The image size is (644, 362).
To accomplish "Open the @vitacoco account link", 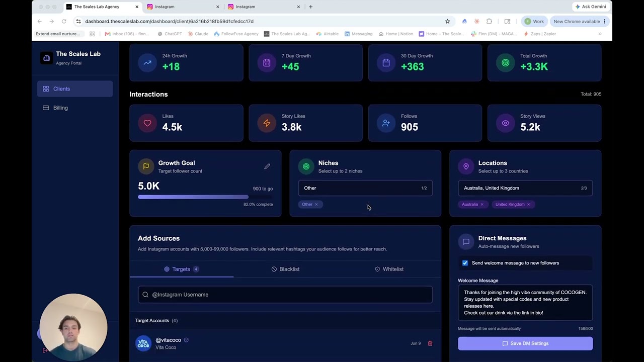I will point(168,340).
